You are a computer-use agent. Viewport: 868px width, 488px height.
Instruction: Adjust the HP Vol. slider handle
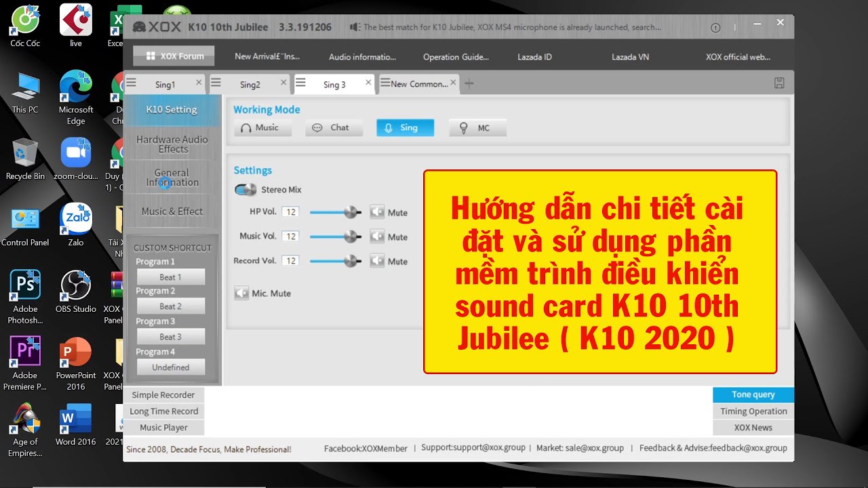(x=351, y=212)
